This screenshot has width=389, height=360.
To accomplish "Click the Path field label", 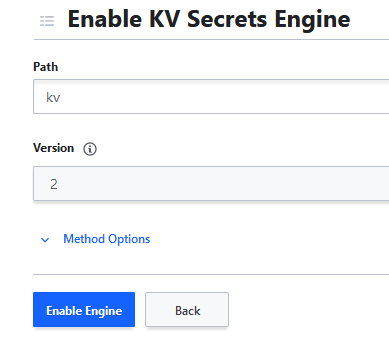I will tap(46, 67).
